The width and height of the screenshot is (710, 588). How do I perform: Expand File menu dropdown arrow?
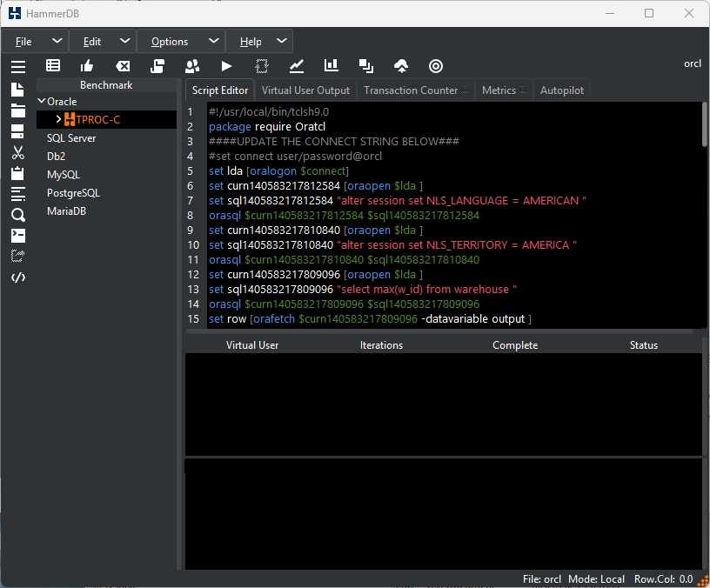(x=57, y=41)
